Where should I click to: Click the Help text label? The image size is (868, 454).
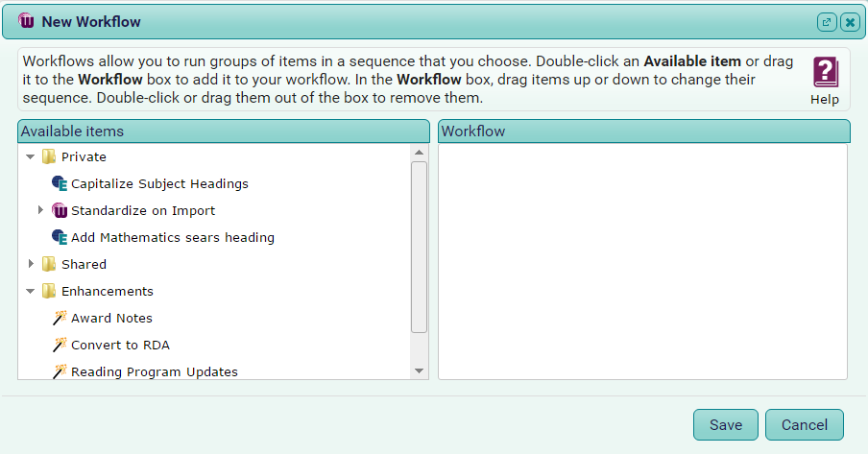[825, 100]
